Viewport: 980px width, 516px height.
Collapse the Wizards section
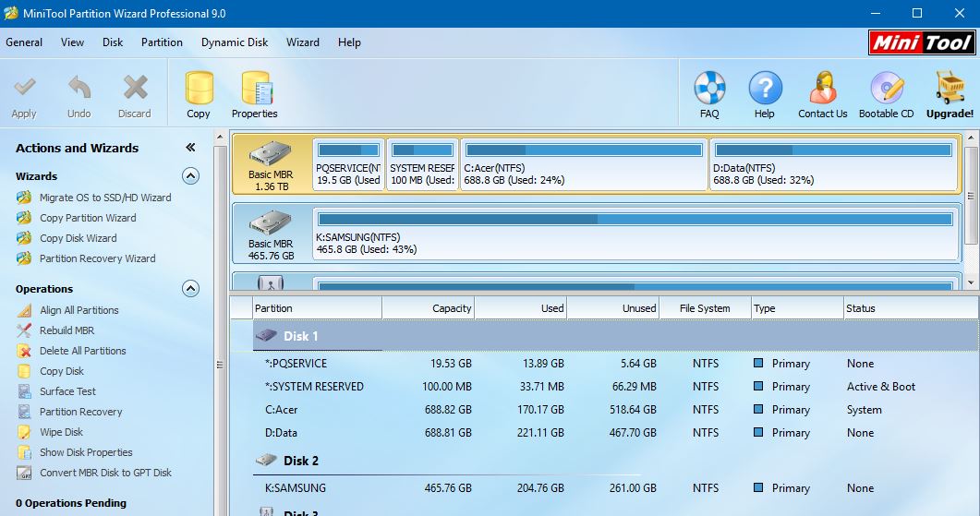(x=190, y=176)
